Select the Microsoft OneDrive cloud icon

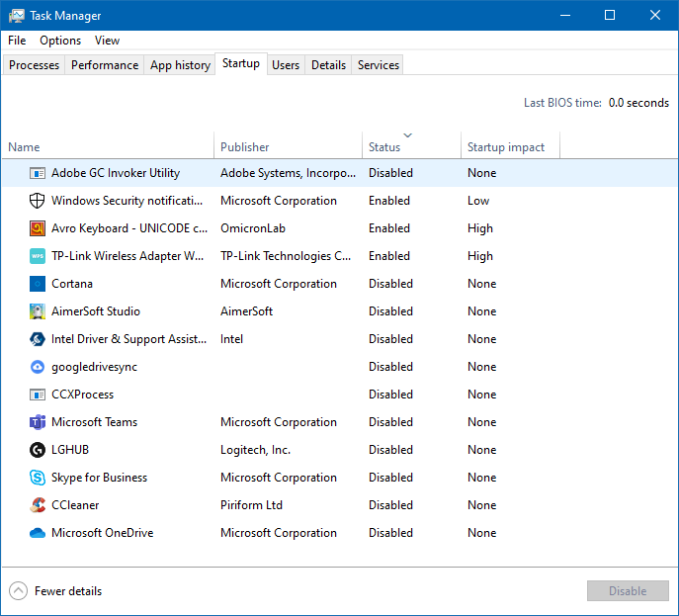pos(38,533)
